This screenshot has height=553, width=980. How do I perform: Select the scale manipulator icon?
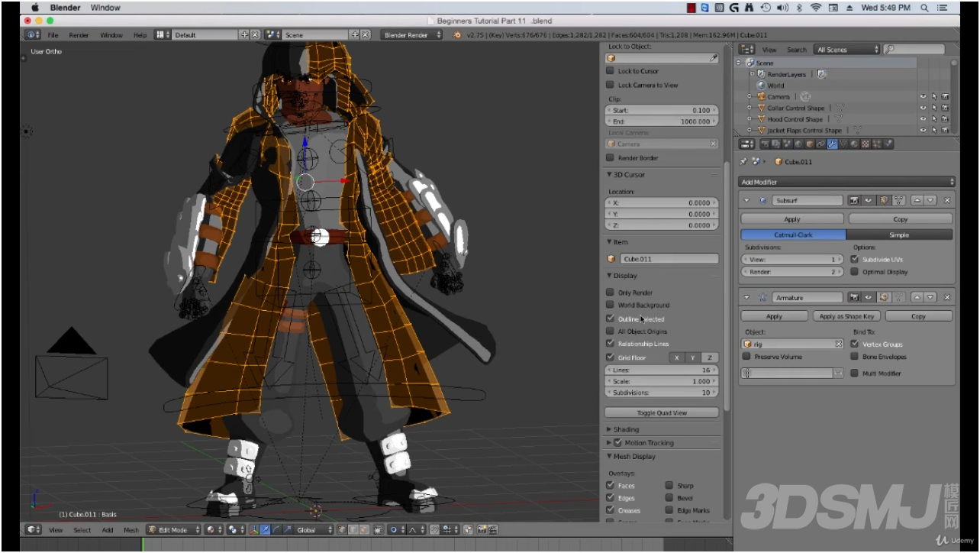click(x=287, y=529)
